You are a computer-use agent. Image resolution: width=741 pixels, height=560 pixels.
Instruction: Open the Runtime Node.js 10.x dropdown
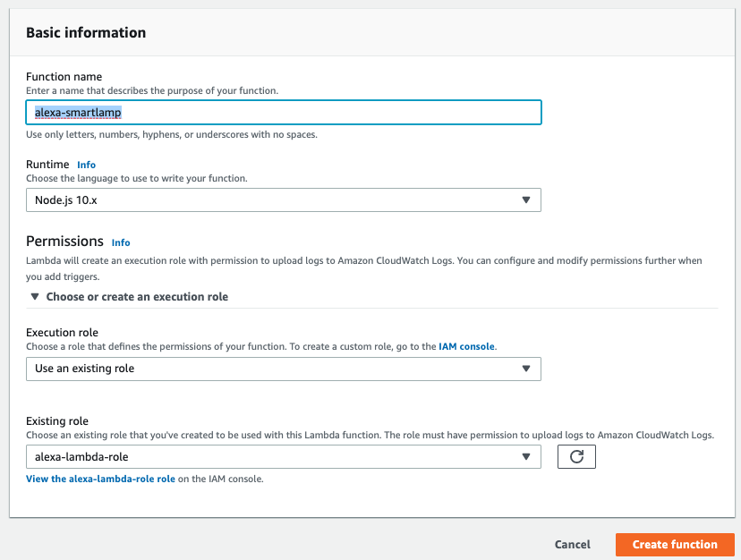(x=284, y=199)
